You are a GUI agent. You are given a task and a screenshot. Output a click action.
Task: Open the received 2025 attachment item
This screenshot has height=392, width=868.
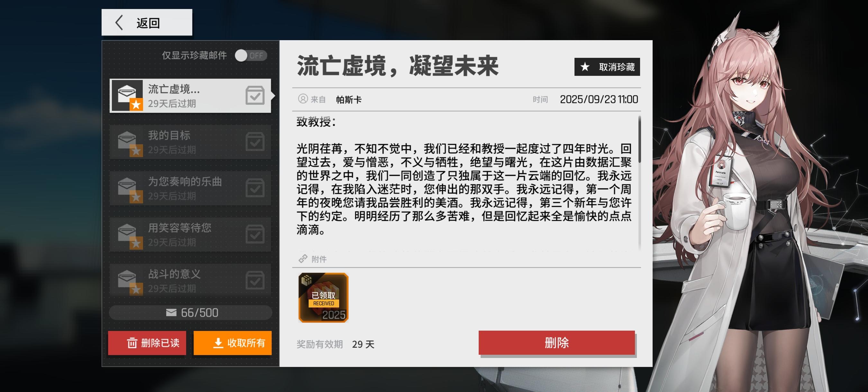click(x=323, y=298)
